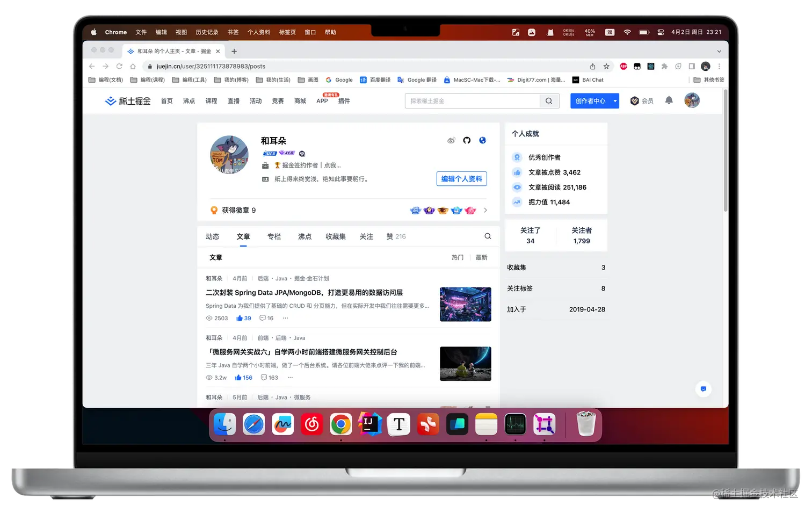Open the 书签 menu in the menu bar

tap(233, 32)
